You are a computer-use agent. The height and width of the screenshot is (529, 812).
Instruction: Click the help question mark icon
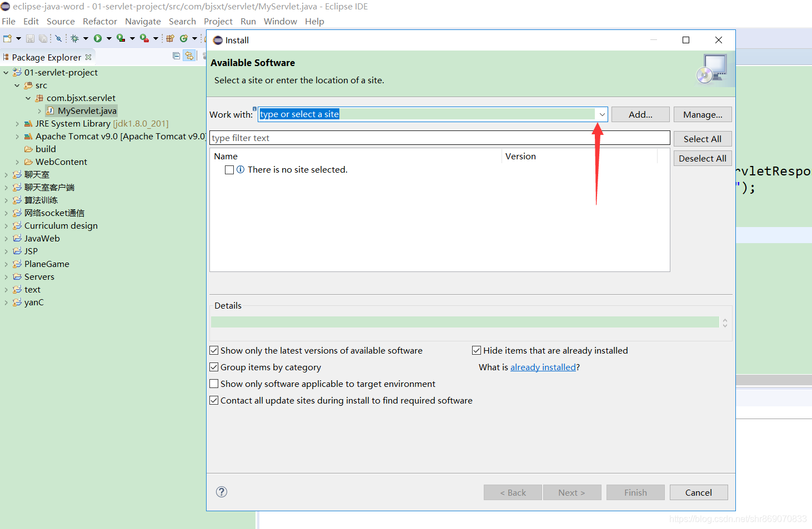tap(222, 492)
